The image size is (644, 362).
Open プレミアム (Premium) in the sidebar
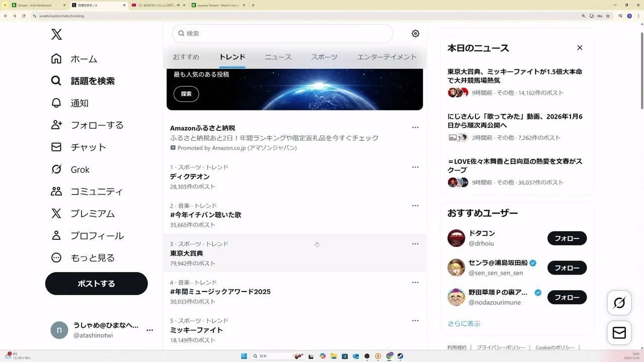(x=83, y=214)
